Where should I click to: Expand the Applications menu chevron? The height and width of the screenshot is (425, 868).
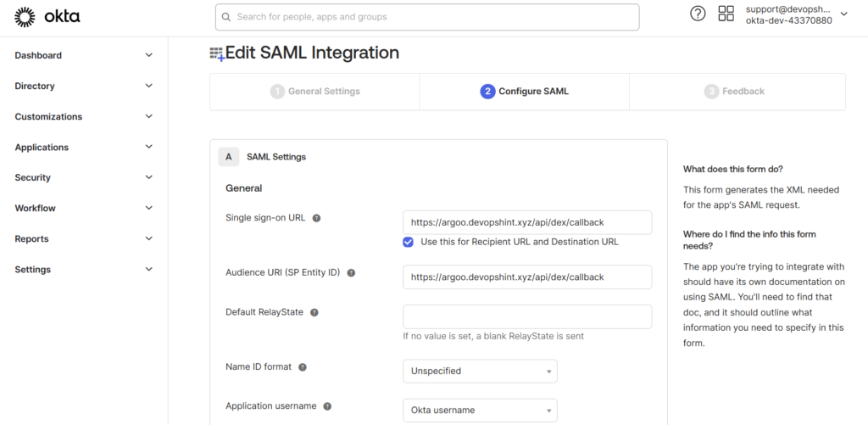(148, 147)
